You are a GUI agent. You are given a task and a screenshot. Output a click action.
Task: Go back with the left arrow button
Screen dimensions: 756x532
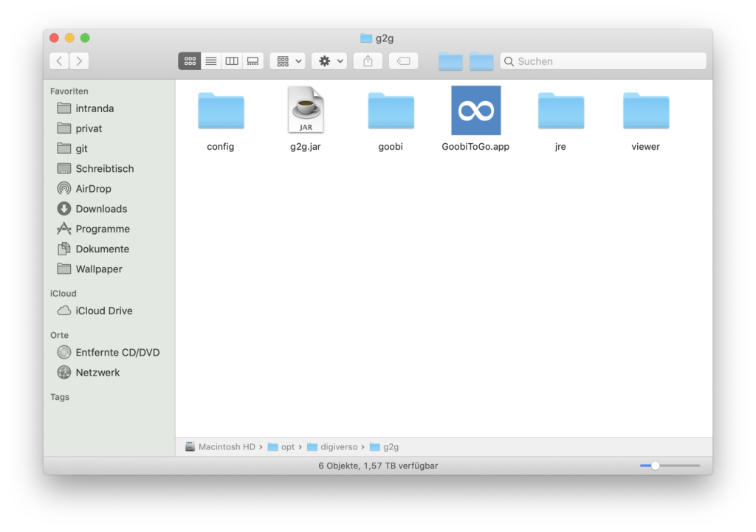click(x=59, y=61)
